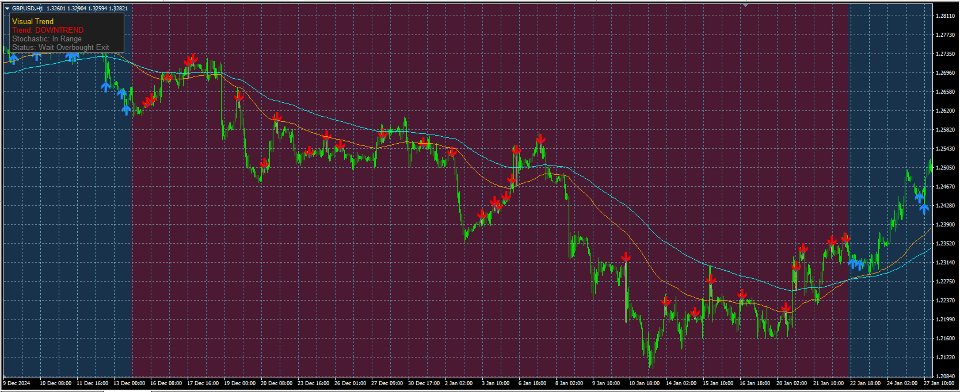
Task: Click the "20 Jan 02:00" time axis label
Action: 792,383
